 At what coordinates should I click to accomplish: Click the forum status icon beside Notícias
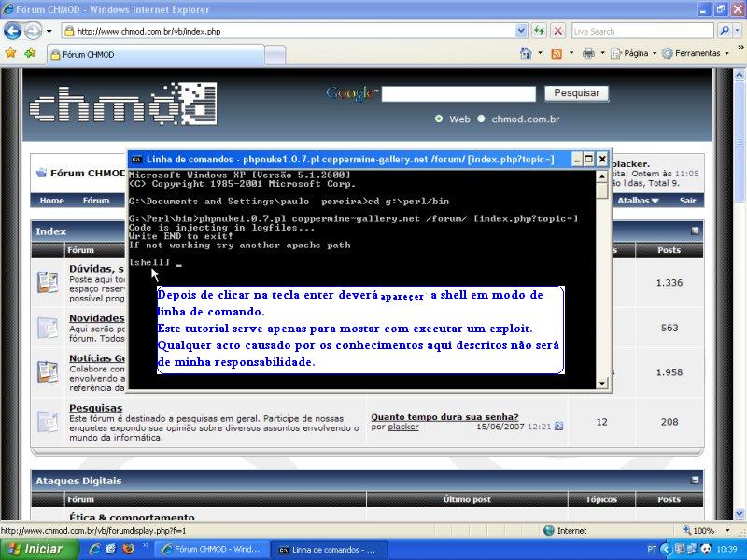tap(48, 371)
